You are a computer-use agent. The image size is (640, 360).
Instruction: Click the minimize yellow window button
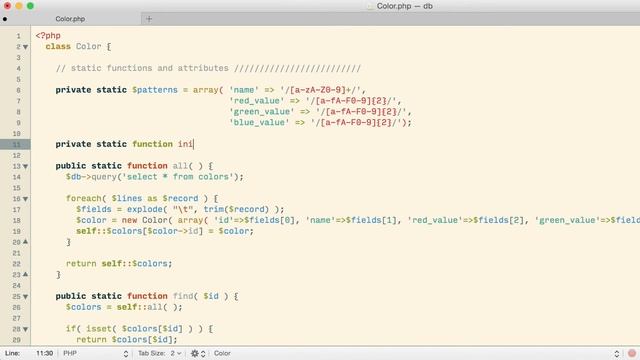tap(19, 6)
